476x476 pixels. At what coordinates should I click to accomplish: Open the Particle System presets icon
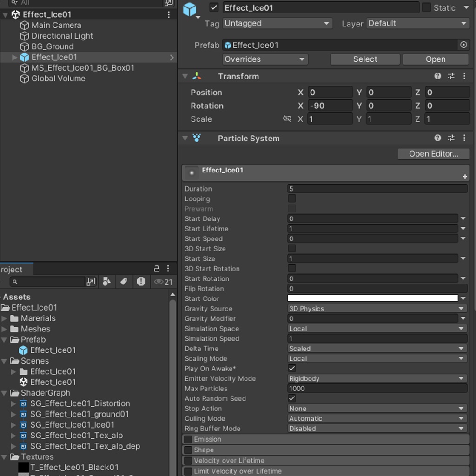coord(451,138)
